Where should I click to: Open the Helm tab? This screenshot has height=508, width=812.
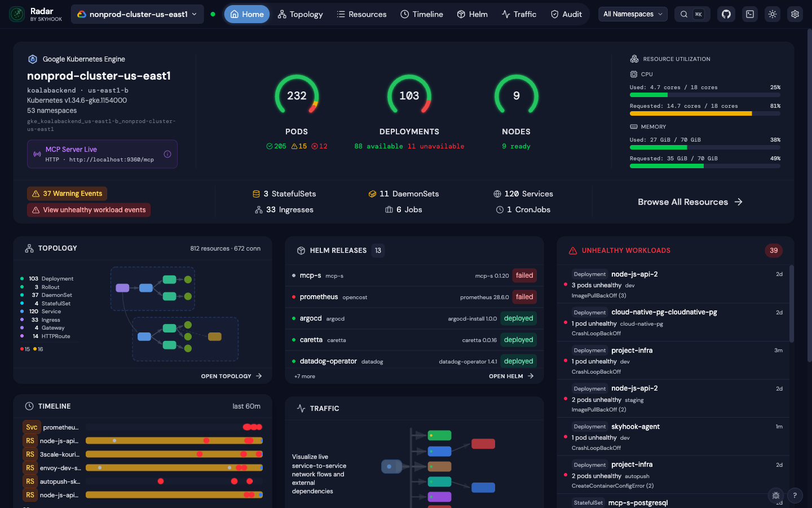(x=473, y=14)
